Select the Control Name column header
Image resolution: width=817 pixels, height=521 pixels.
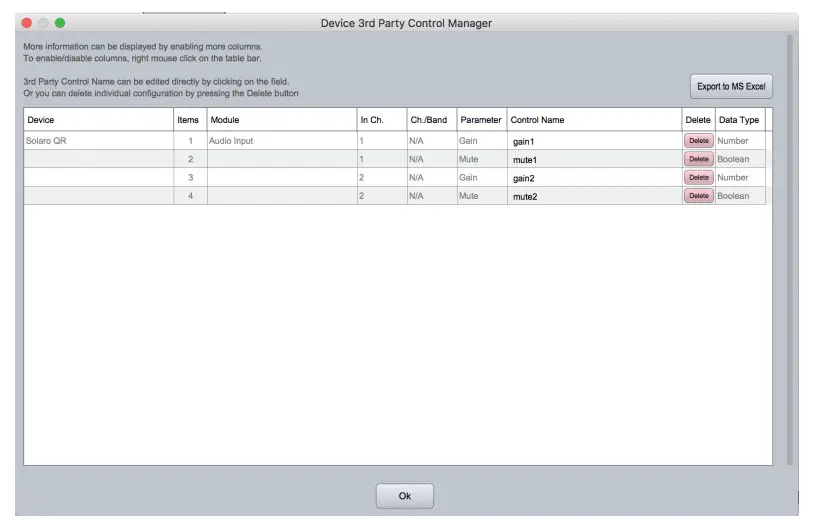595,120
